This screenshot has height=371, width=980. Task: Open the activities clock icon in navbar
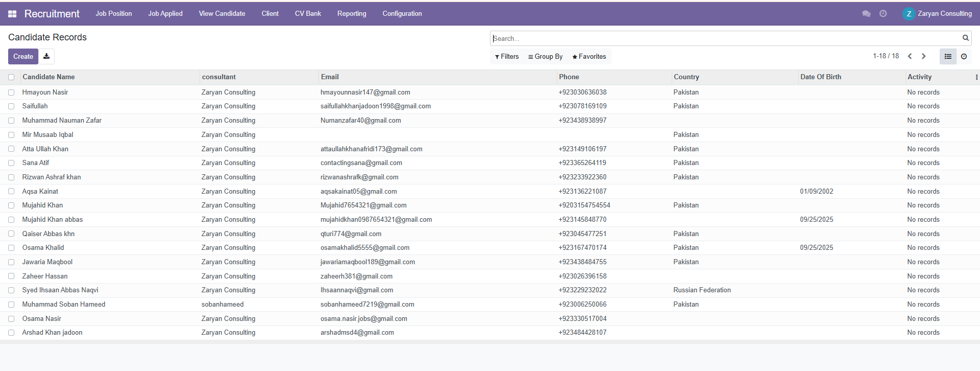(x=883, y=14)
